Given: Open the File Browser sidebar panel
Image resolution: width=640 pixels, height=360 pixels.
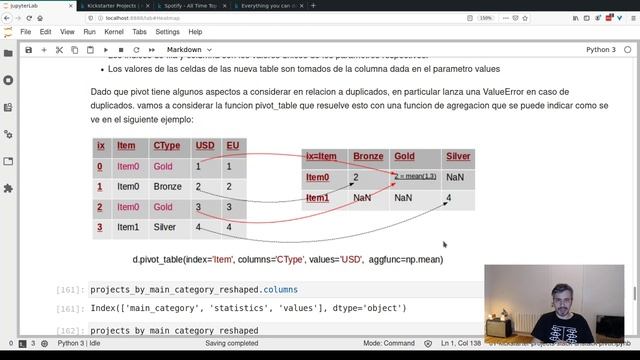Looking at the screenshot, I should pyautogui.click(x=8, y=53).
